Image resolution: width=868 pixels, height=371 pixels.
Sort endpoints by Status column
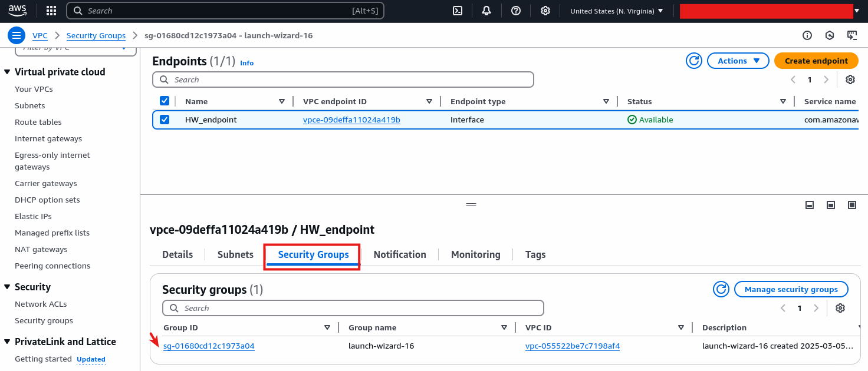tap(783, 101)
